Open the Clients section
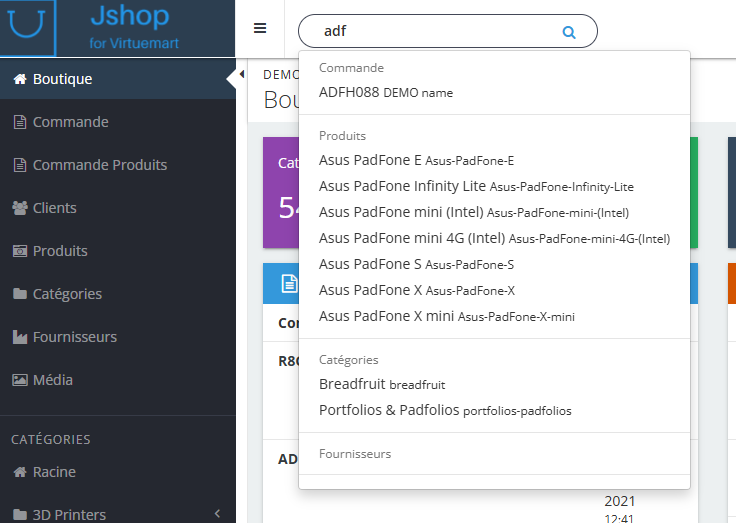736x523 pixels. coord(54,208)
